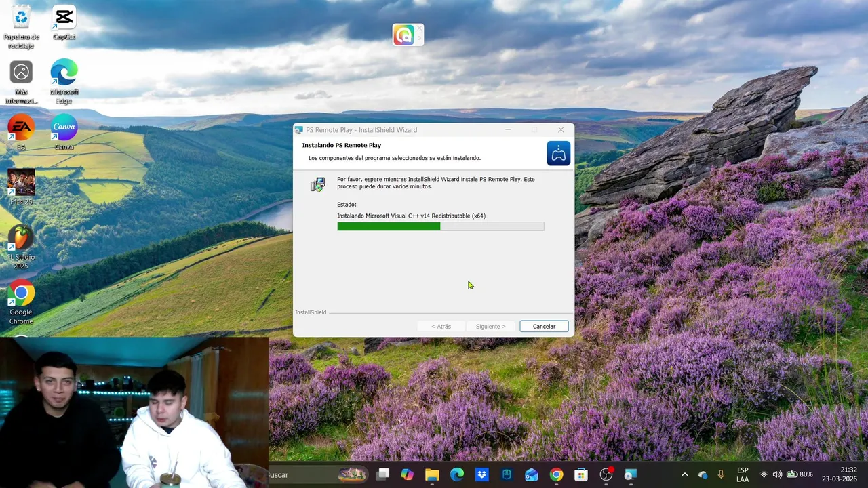This screenshot has width=868, height=488.
Task: Open Dropbox on the taskbar
Action: [481, 474]
